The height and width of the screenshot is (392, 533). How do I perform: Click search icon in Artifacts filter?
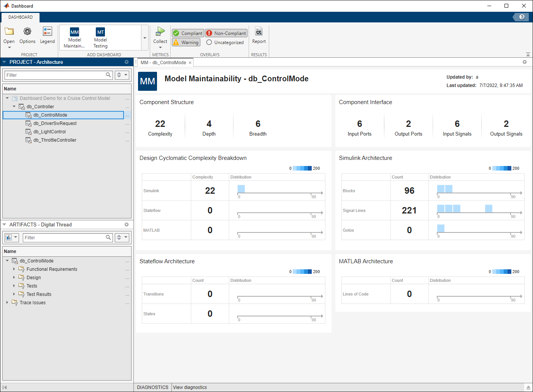(x=108, y=238)
